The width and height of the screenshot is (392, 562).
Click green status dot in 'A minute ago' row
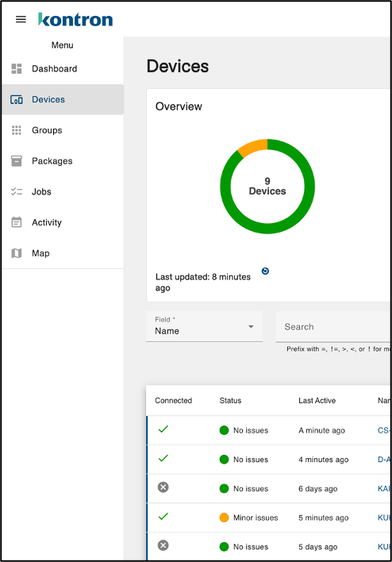[x=224, y=430]
